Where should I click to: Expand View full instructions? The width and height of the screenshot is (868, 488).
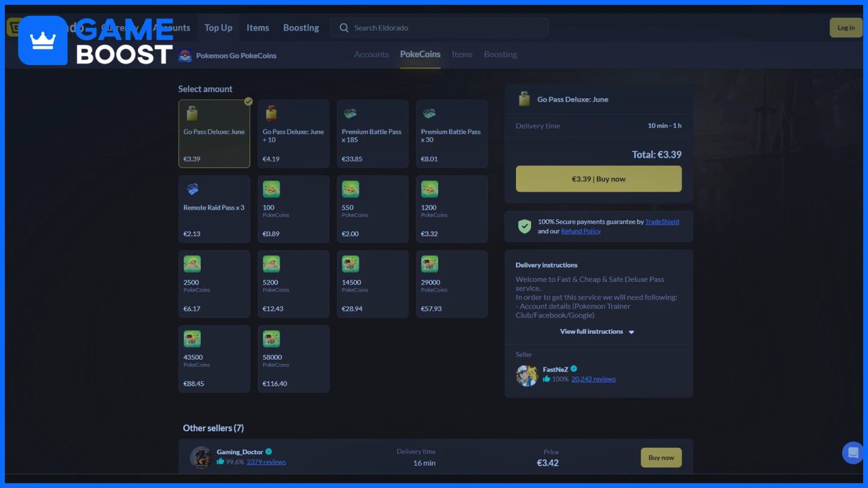[x=597, y=331]
